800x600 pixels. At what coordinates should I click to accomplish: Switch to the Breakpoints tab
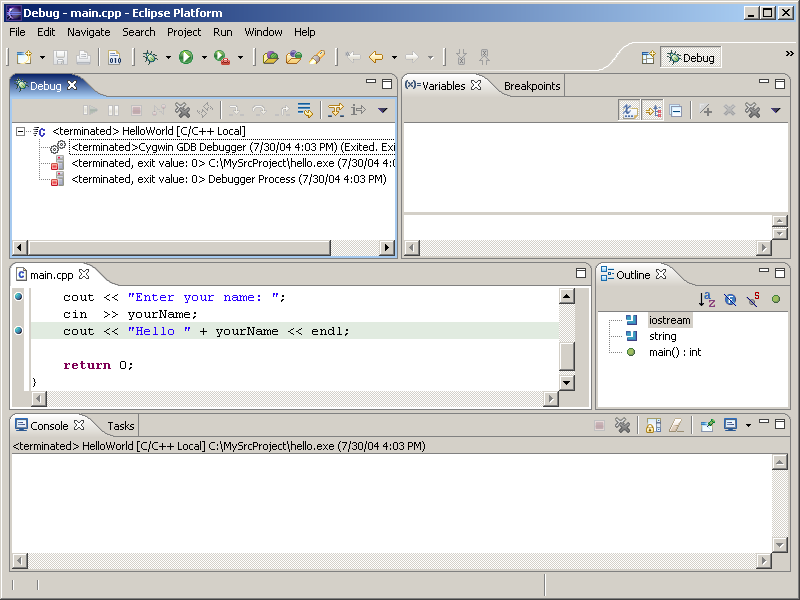point(532,86)
